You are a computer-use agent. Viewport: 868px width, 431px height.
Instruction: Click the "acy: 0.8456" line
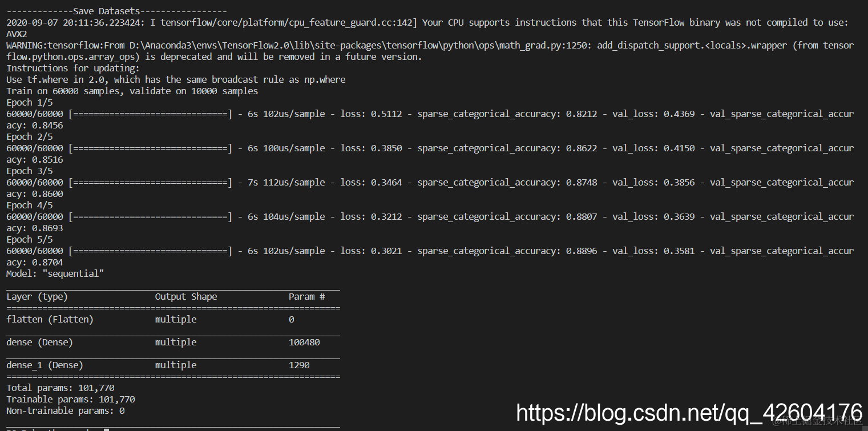coord(35,126)
